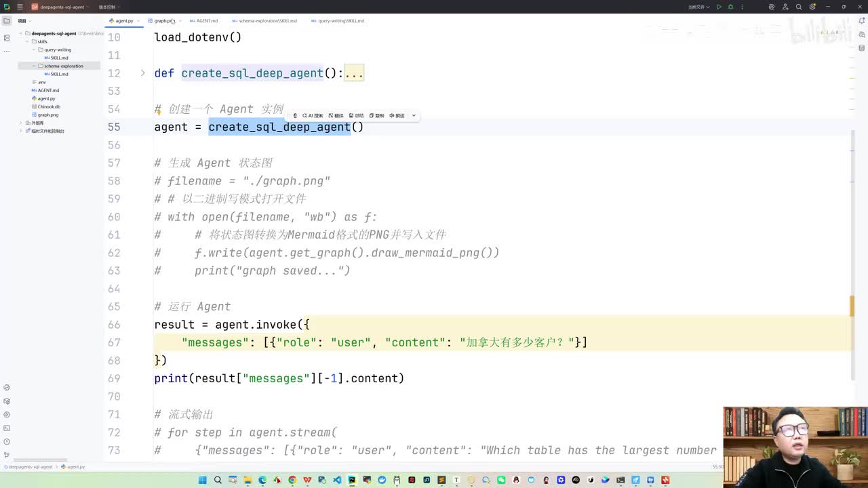This screenshot has height=488, width=868.
Task: Click AI search in selection popup toolbar
Action: [313, 116]
